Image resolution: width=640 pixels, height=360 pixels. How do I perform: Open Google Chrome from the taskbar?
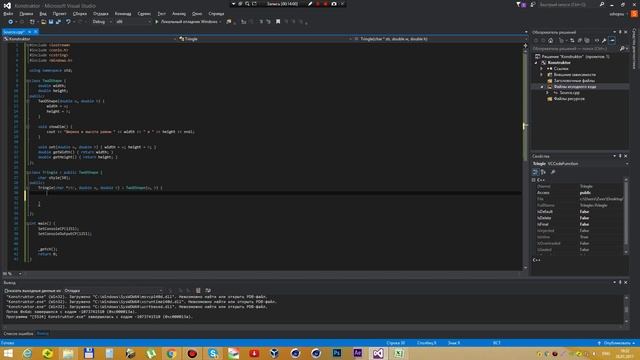(x=171, y=353)
